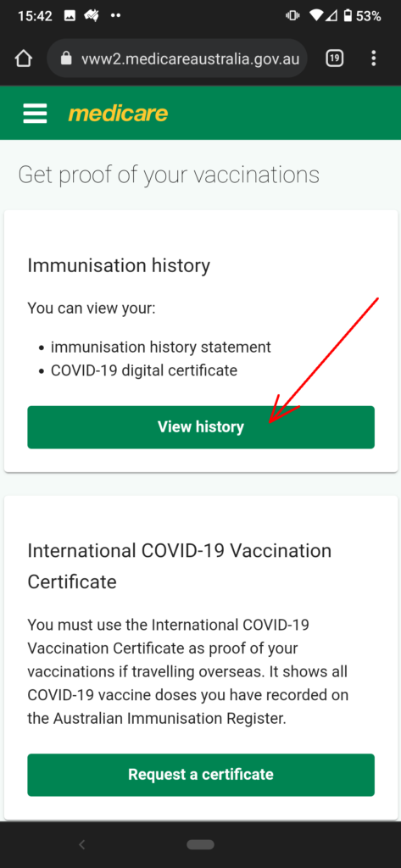
Task: Open the browser three-dot overflow menu
Action: coord(374,58)
